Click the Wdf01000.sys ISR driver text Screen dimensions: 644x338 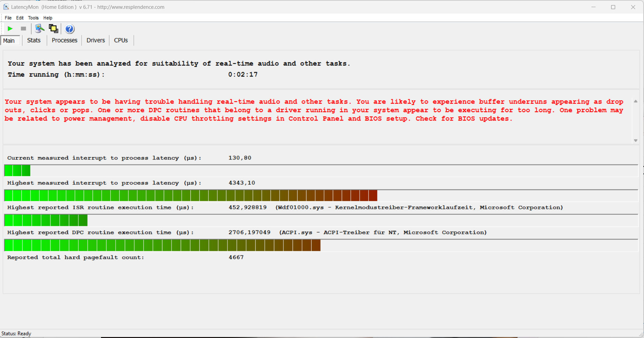click(419, 207)
